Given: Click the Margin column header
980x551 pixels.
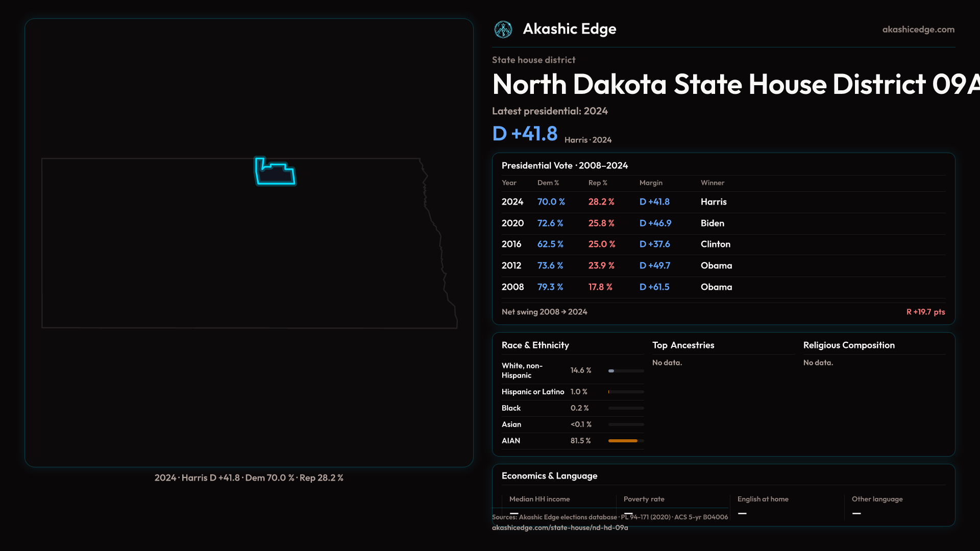Looking at the screenshot, I should 651,183.
